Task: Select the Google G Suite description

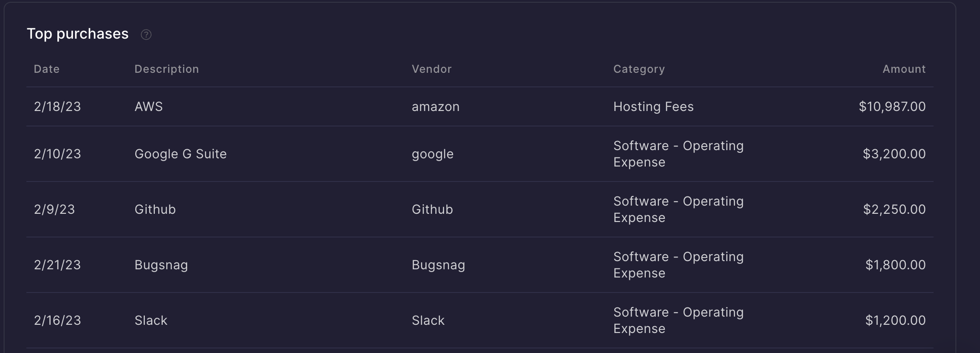Action: point(180,154)
